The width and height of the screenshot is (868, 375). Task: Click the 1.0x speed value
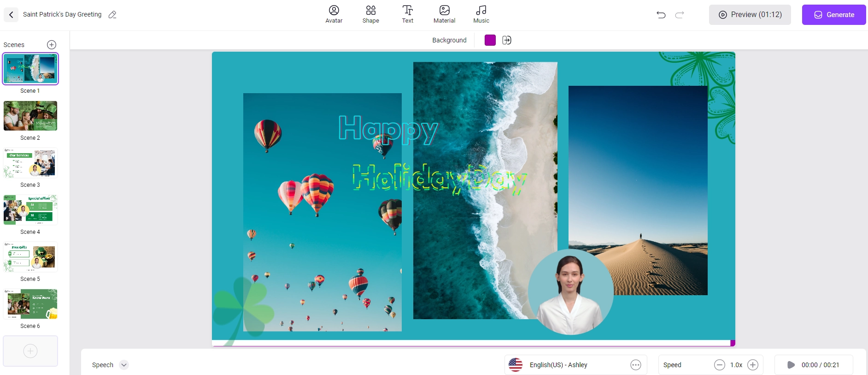click(736, 365)
